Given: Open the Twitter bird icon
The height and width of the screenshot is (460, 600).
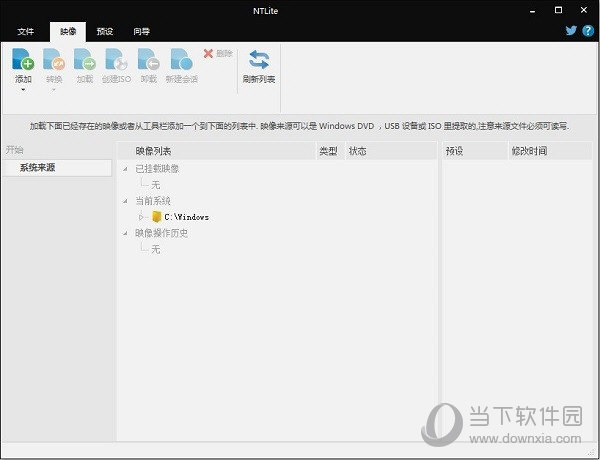Looking at the screenshot, I should (x=571, y=30).
